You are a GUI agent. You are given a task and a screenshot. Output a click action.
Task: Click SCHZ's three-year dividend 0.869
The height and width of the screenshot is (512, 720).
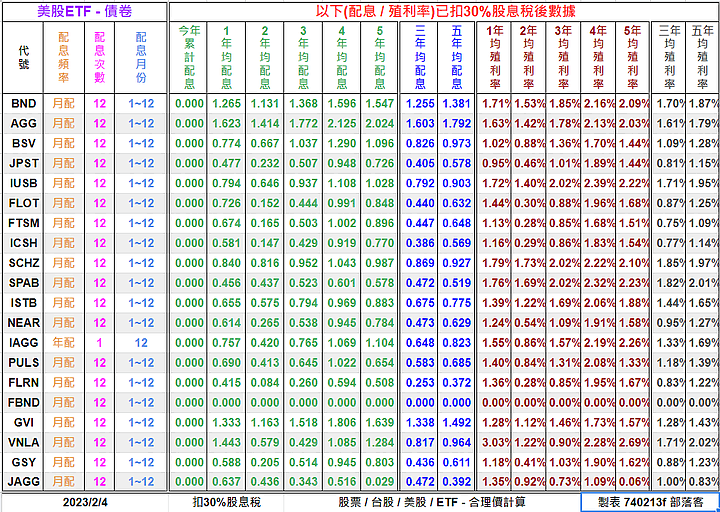[x=420, y=263]
